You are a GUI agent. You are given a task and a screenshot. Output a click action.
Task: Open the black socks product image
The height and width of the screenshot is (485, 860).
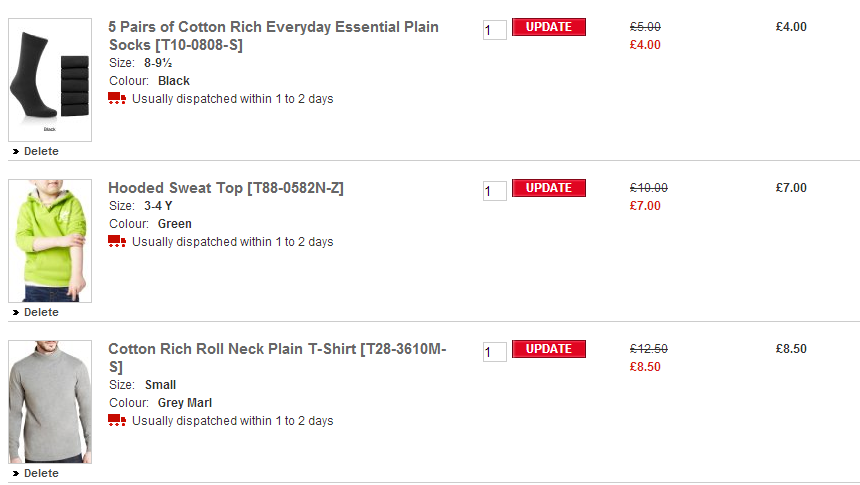pos(50,80)
